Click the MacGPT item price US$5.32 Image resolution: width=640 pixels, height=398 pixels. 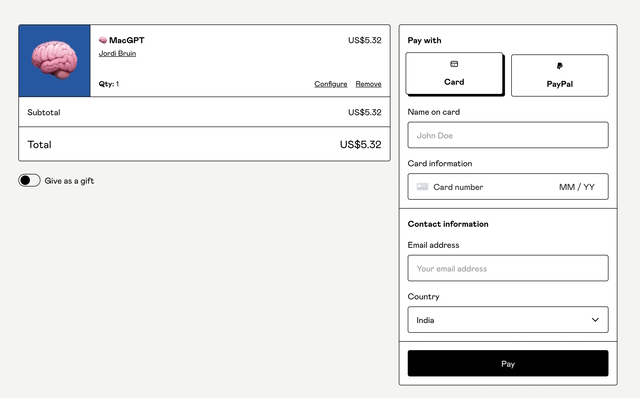point(364,40)
